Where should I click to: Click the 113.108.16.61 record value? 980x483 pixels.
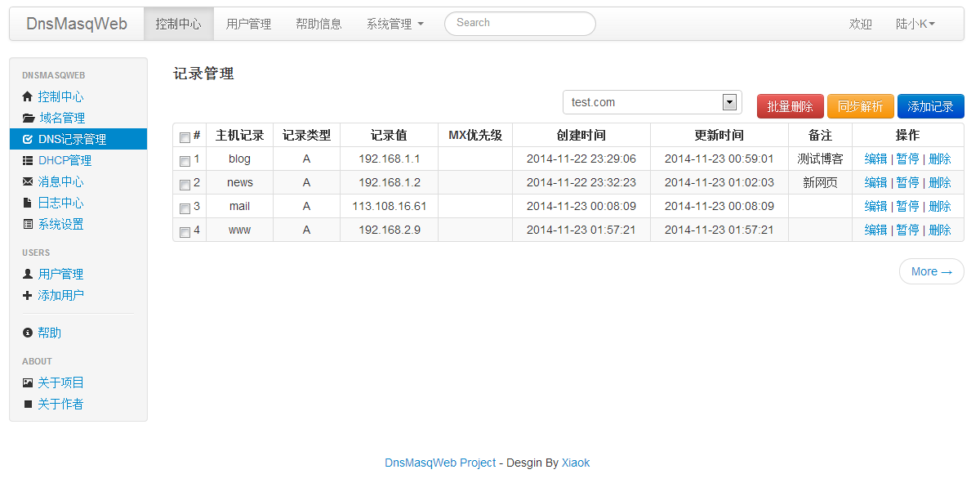pyautogui.click(x=389, y=206)
